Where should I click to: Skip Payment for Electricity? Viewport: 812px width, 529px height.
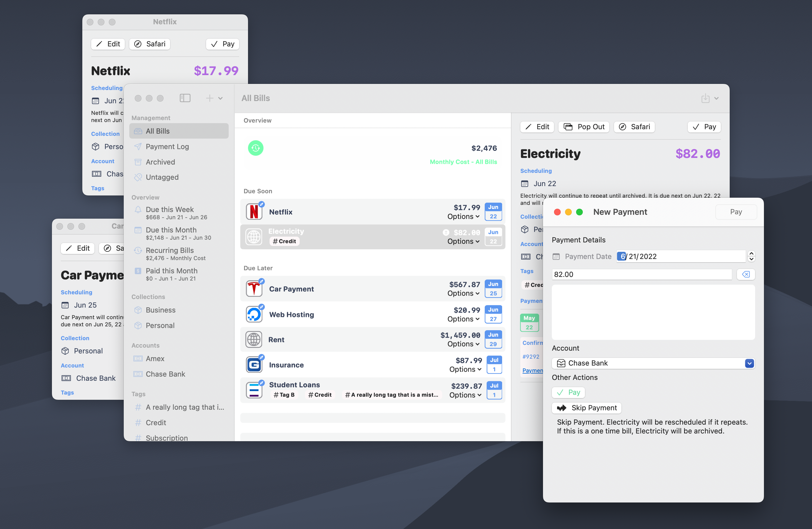click(586, 408)
